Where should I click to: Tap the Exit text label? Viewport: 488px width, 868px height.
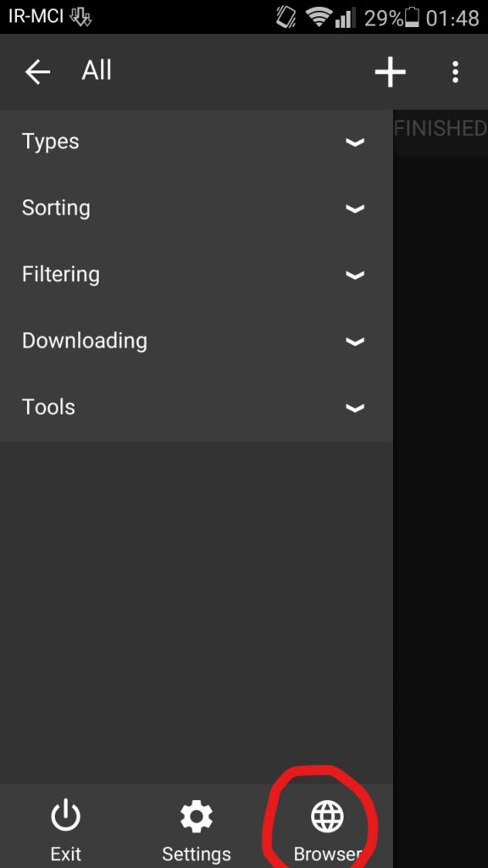66,854
